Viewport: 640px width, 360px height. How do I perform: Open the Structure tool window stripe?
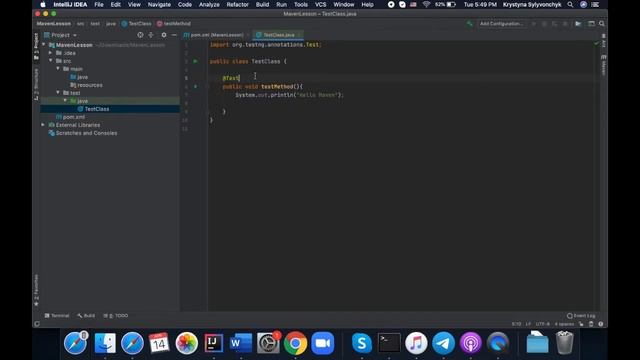tap(36, 84)
